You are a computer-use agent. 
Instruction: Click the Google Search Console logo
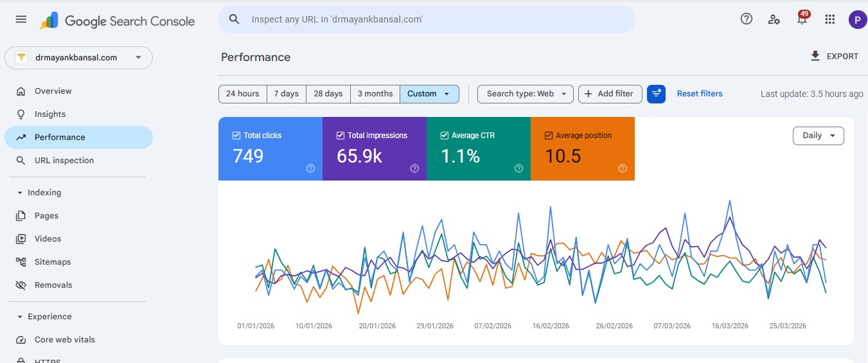click(x=118, y=21)
